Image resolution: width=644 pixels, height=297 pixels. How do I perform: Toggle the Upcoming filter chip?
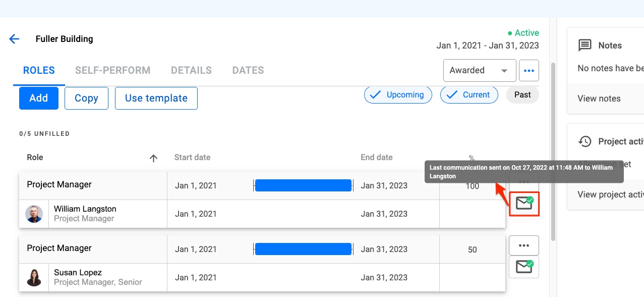click(x=398, y=95)
